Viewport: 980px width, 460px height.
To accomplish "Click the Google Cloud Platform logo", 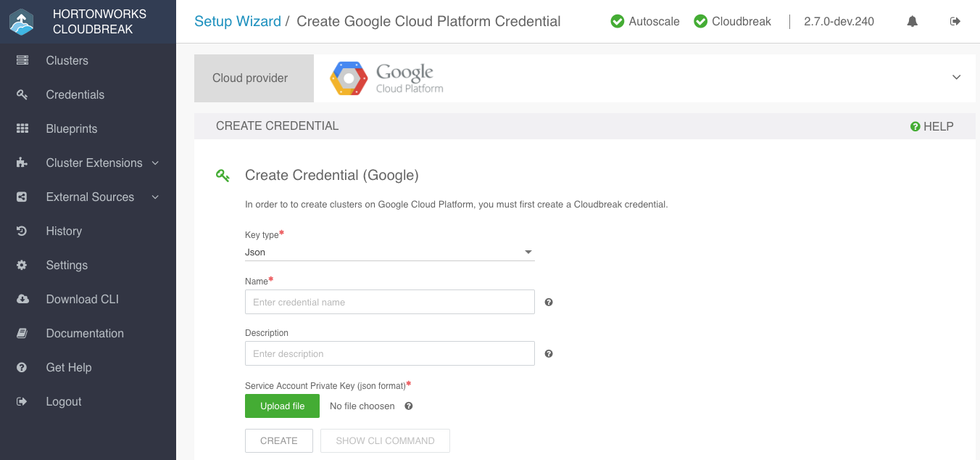I will [x=386, y=78].
